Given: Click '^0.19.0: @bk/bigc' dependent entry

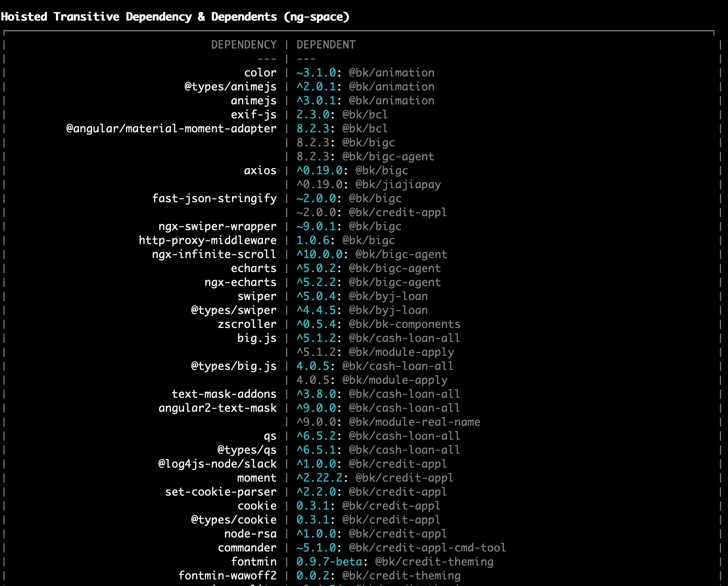Looking at the screenshot, I should [x=352, y=171].
